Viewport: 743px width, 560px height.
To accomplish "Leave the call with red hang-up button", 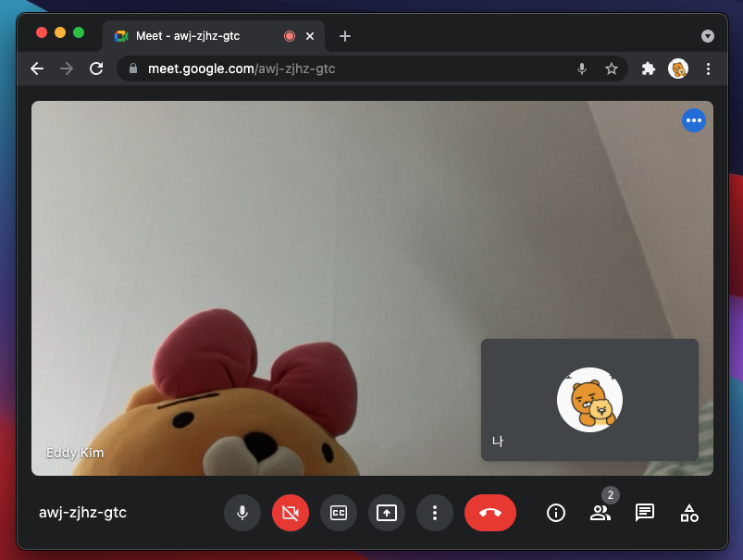I will pos(490,513).
